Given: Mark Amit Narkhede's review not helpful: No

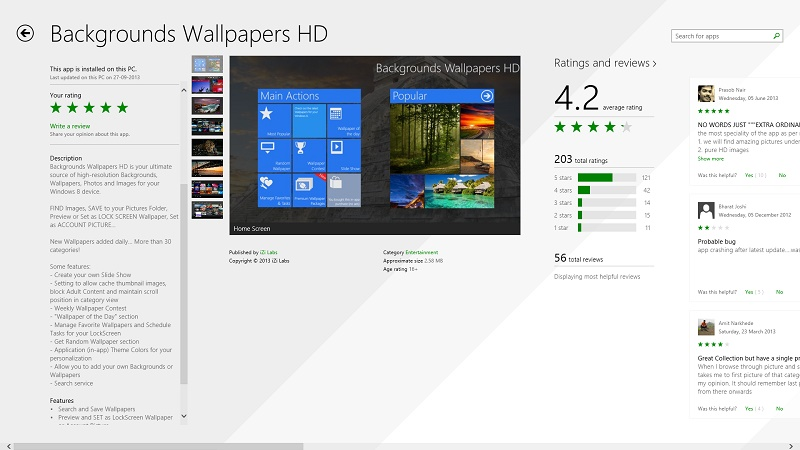Looking at the screenshot, I should [780, 409].
